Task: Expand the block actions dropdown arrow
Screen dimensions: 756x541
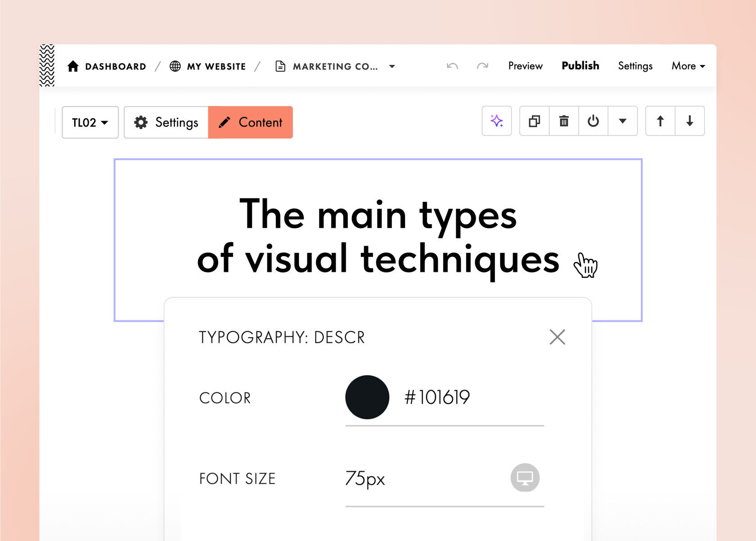Action: (x=622, y=121)
